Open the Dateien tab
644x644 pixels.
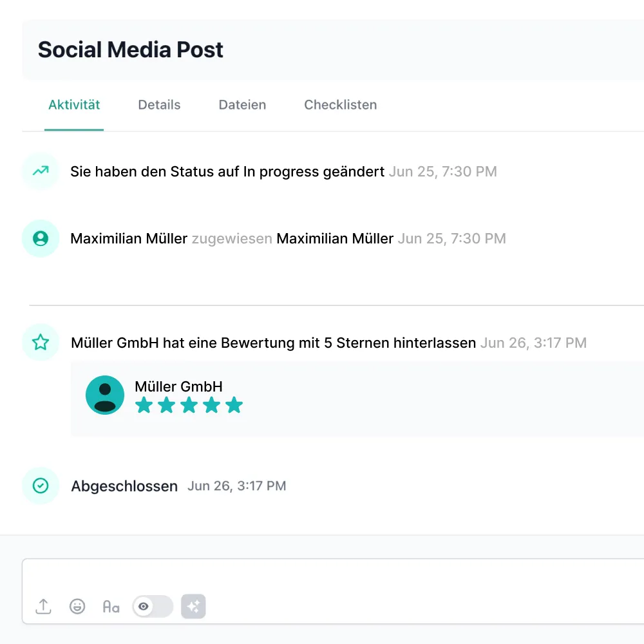coord(242,104)
